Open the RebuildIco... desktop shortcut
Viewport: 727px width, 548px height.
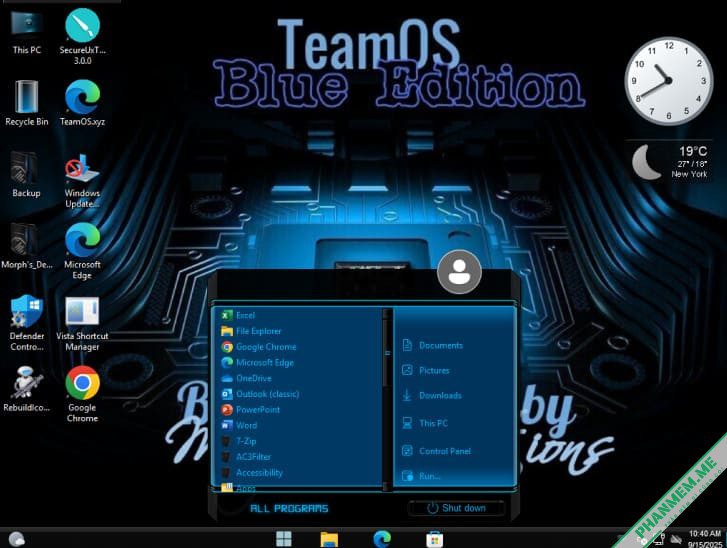(26, 389)
